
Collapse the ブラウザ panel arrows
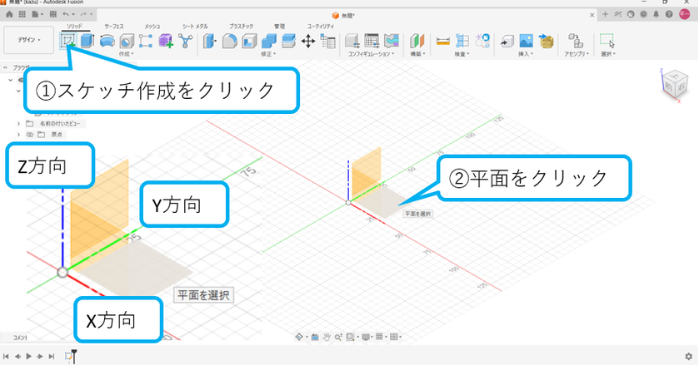tap(5, 68)
